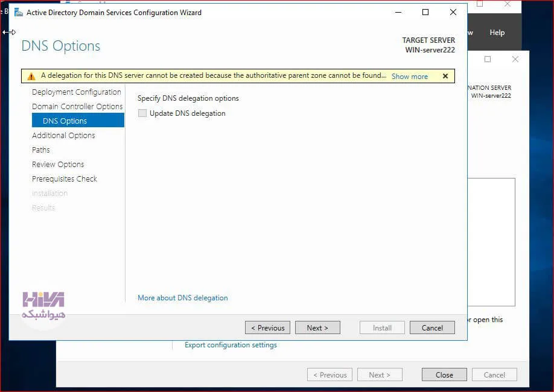Viewport: 554px width, 392px height.
Task: Open the Additional Options step
Action: click(63, 136)
